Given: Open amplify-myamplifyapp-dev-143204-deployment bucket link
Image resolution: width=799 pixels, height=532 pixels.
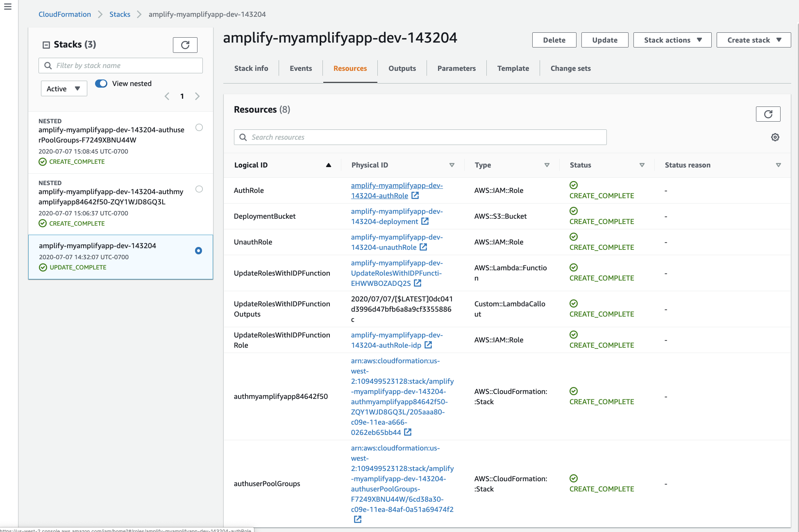Looking at the screenshot, I should pyautogui.click(x=397, y=216).
